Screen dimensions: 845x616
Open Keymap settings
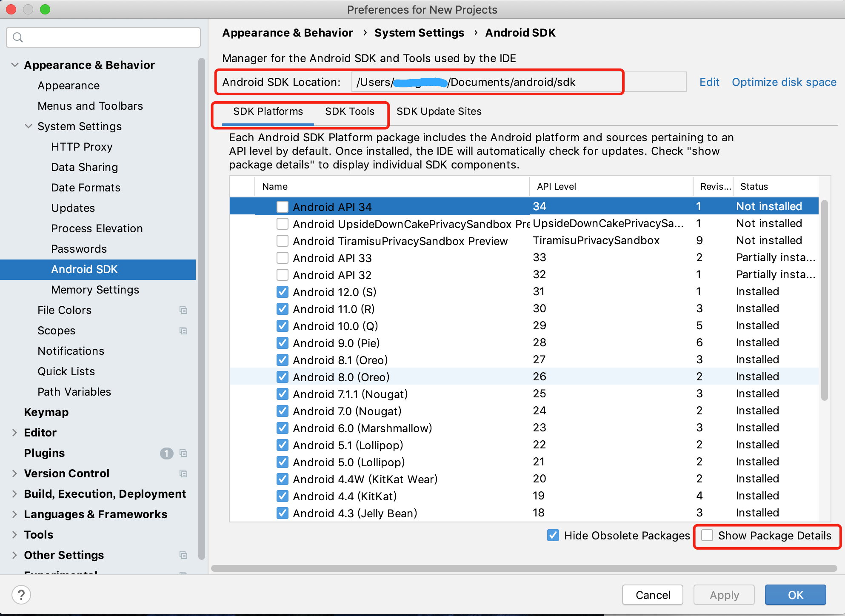46,412
